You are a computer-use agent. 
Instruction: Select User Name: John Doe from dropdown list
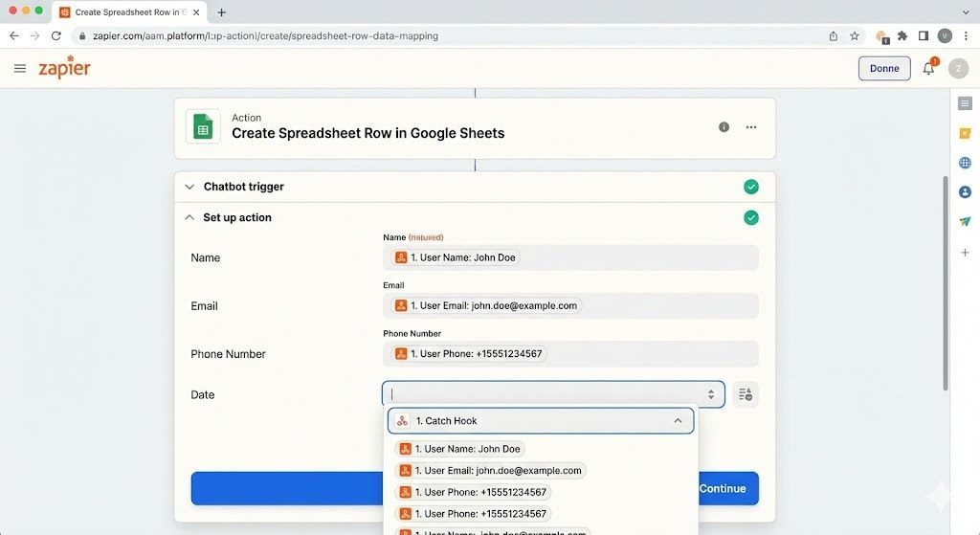click(x=459, y=449)
